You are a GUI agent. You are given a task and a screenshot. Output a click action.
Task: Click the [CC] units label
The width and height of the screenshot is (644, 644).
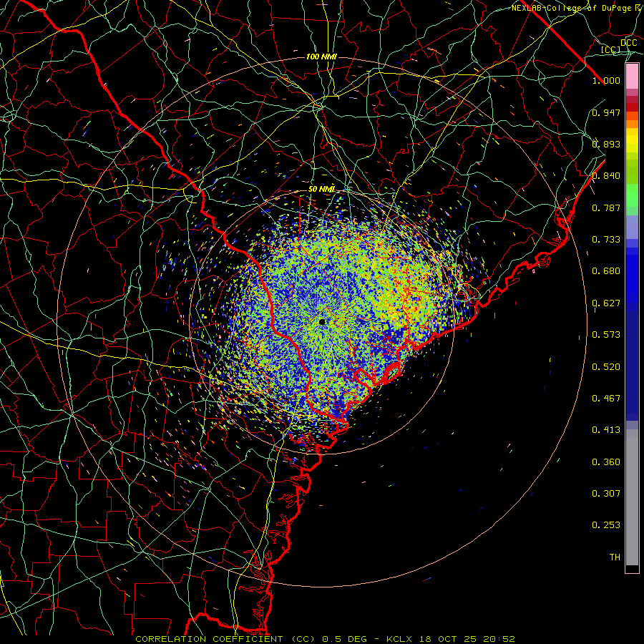(611, 49)
